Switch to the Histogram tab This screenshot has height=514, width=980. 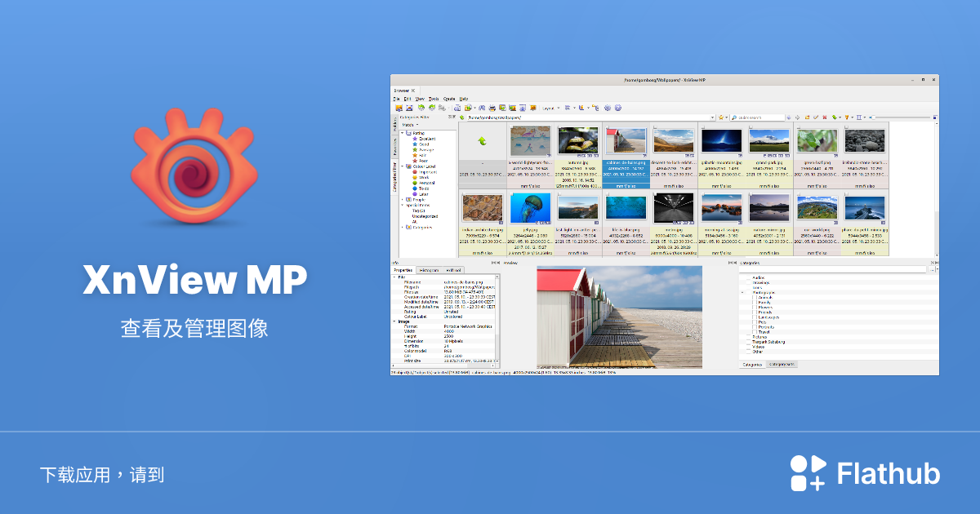[x=429, y=270]
